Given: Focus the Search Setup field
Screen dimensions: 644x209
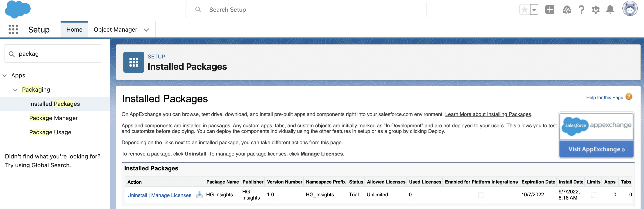Looking at the screenshot, I should (306, 9).
